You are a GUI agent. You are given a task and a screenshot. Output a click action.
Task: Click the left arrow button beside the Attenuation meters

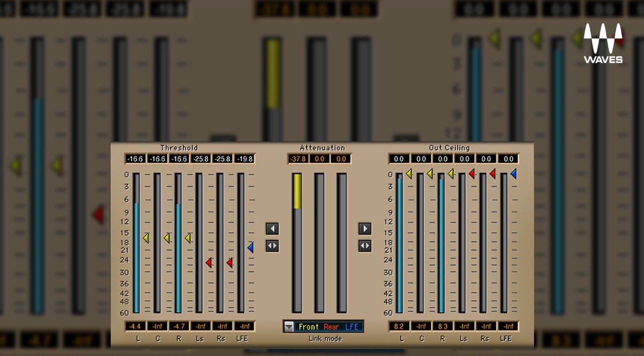(x=272, y=229)
